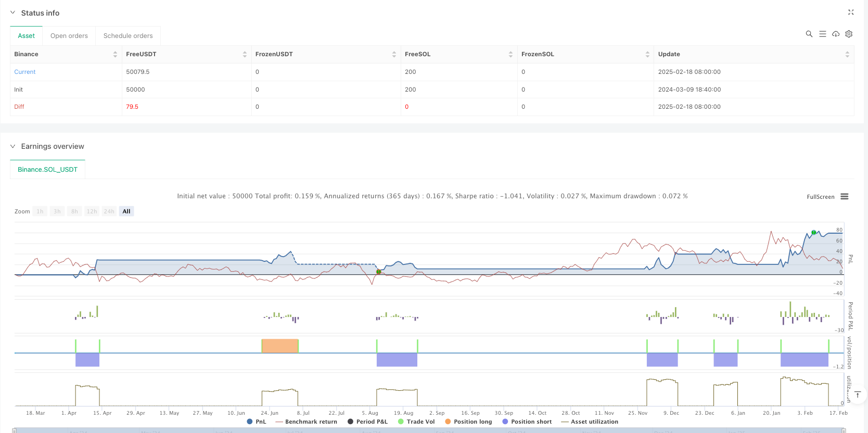Viewport: 868px width, 433px height.
Task: Click the shrink icon in the Status info header
Action: [x=851, y=12]
